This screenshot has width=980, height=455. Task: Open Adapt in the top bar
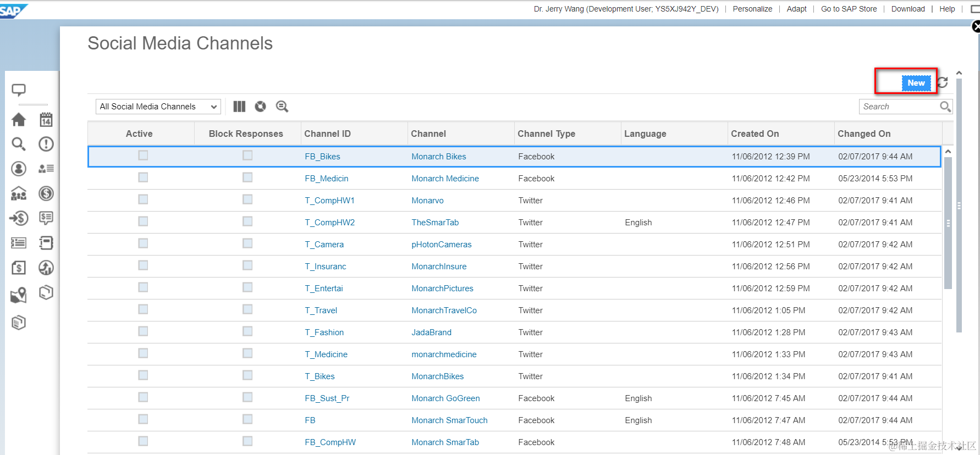(x=796, y=9)
